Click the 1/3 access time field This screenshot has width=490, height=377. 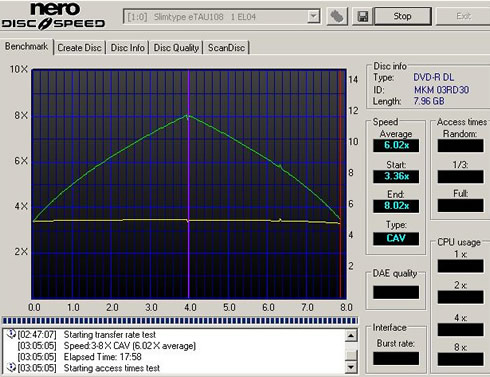tap(460, 176)
